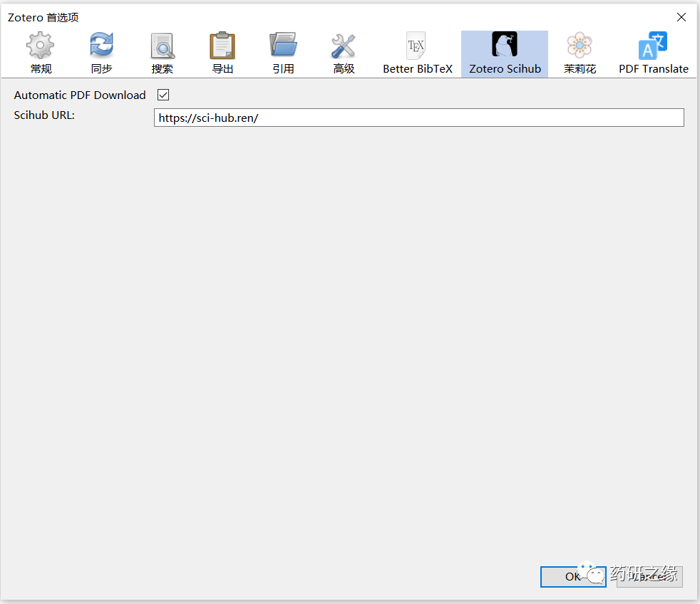Open the 搜索 search settings pane

click(162, 53)
